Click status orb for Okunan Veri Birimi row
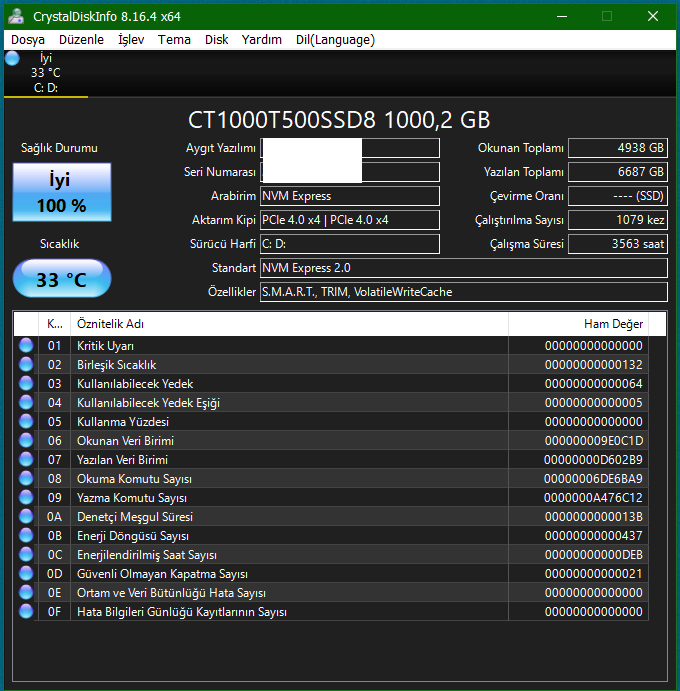Viewport: 680px width, 691px height. 26,441
